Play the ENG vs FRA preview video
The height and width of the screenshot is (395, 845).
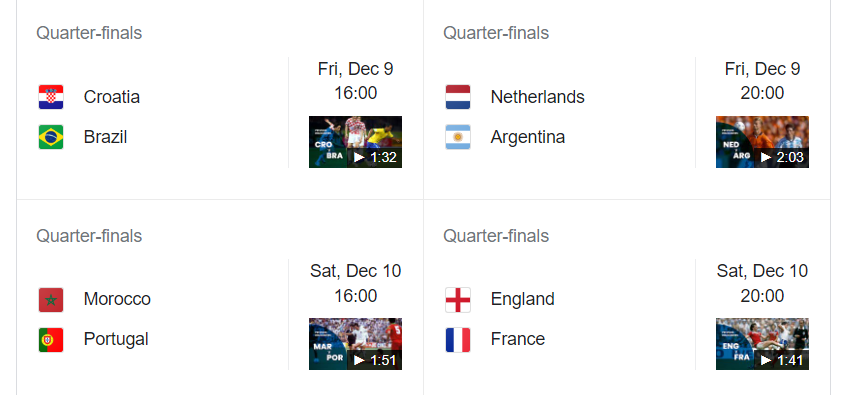pos(762,344)
